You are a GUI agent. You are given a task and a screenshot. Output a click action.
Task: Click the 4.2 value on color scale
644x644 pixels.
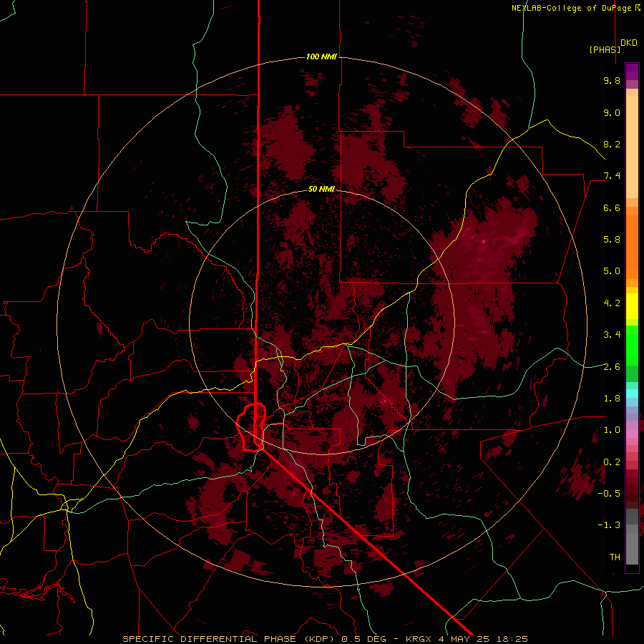pyautogui.click(x=612, y=303)
